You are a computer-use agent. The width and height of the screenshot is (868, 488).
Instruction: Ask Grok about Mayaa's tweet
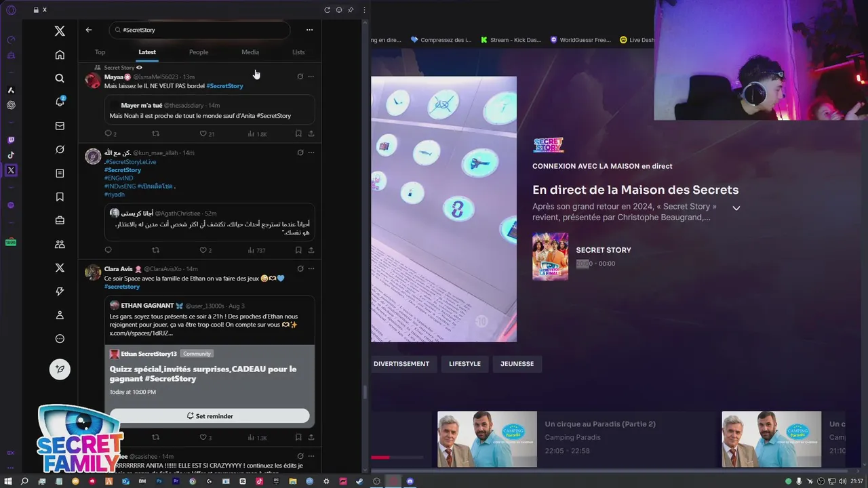pos(300,77)
